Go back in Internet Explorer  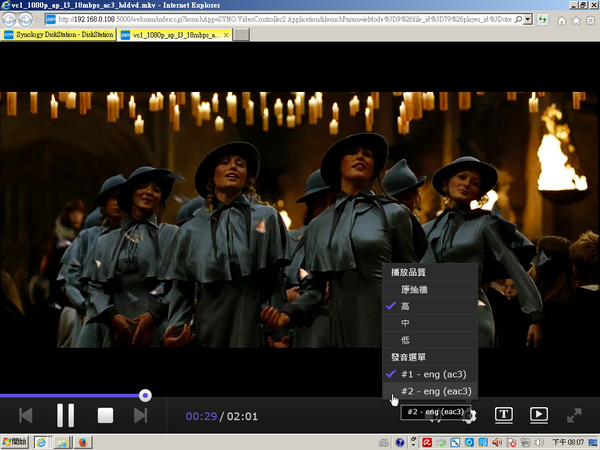pos(9,19)
